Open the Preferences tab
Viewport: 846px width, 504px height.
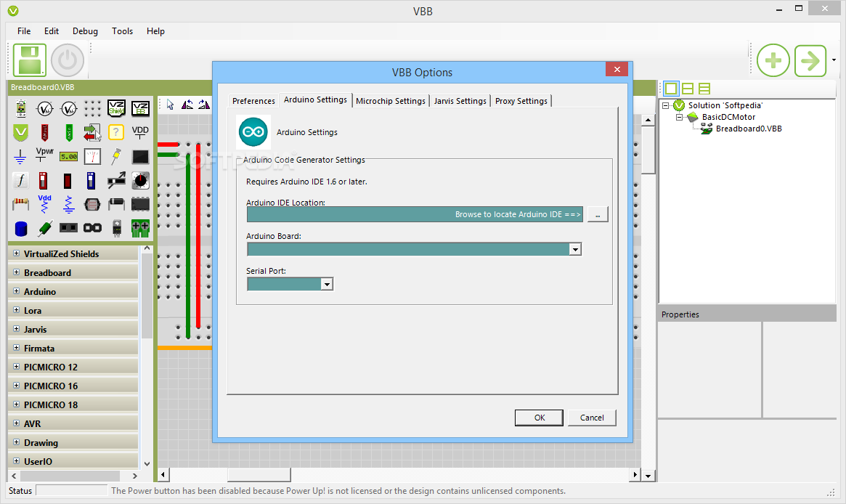pos(253,101)
